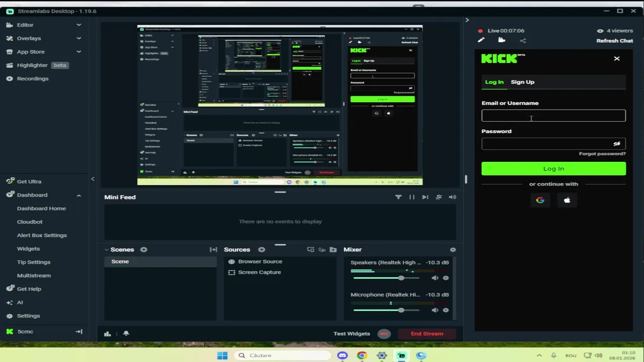Mute the Speakers audio source

[435, 278]
